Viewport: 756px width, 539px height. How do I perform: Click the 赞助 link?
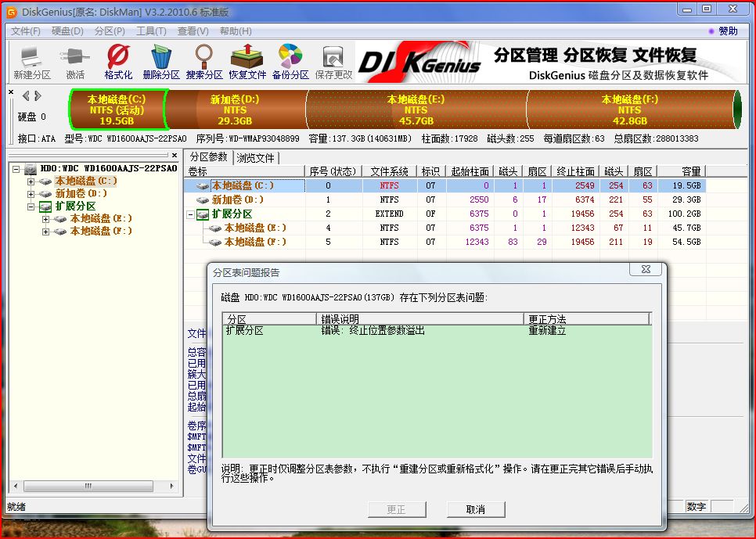point(728,31)
